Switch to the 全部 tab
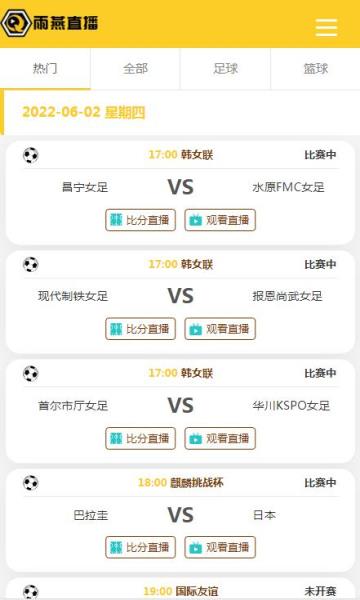 point(135,69)
